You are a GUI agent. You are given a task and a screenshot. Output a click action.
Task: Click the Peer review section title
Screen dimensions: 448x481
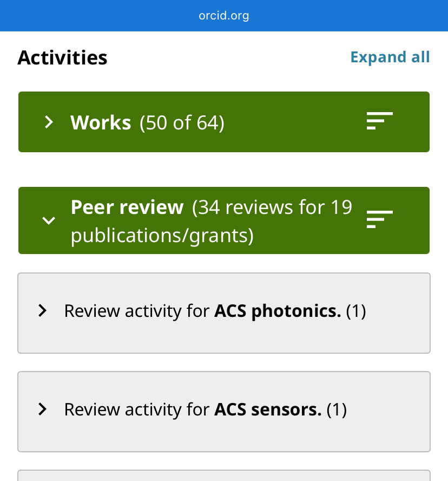point(127,207)
